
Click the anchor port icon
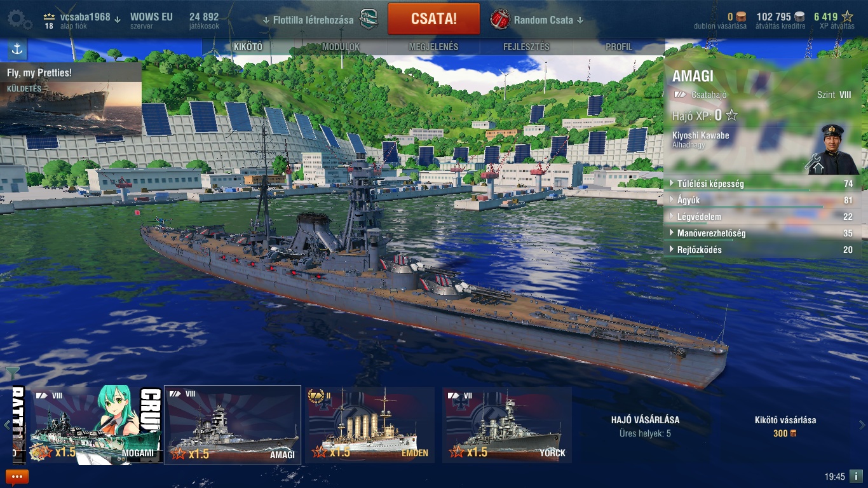(x=17, y=49)
